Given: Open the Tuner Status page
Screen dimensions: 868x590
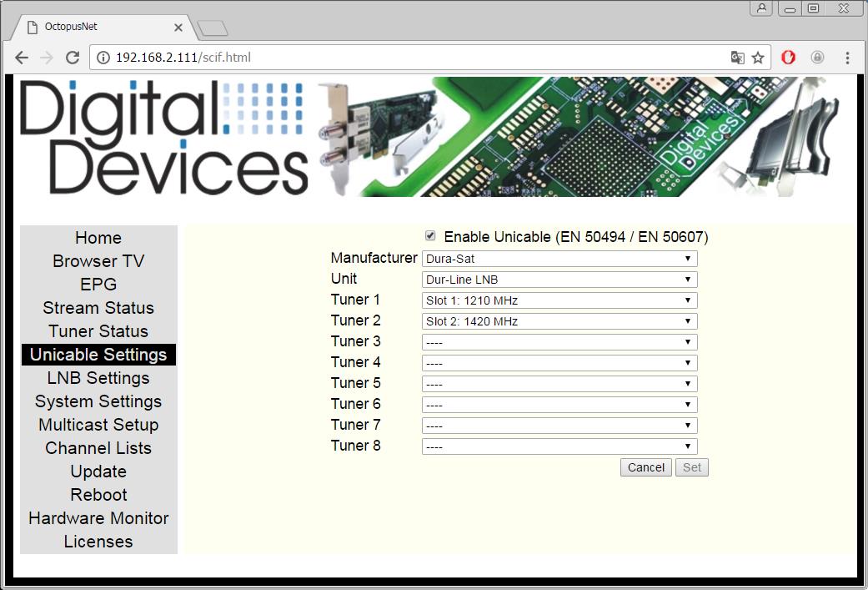Looking at the screenshot, I should pyautogui.click(x=98, y=331).
